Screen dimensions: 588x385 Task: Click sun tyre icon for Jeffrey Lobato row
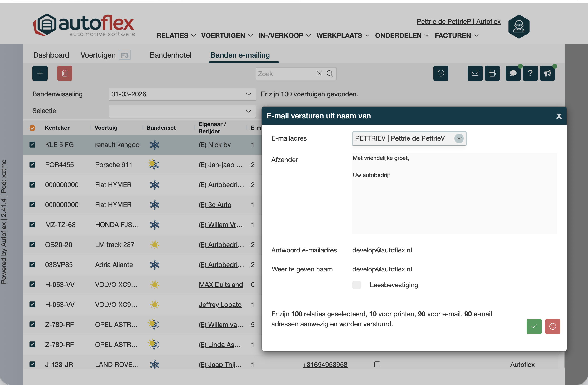point(155,305)
